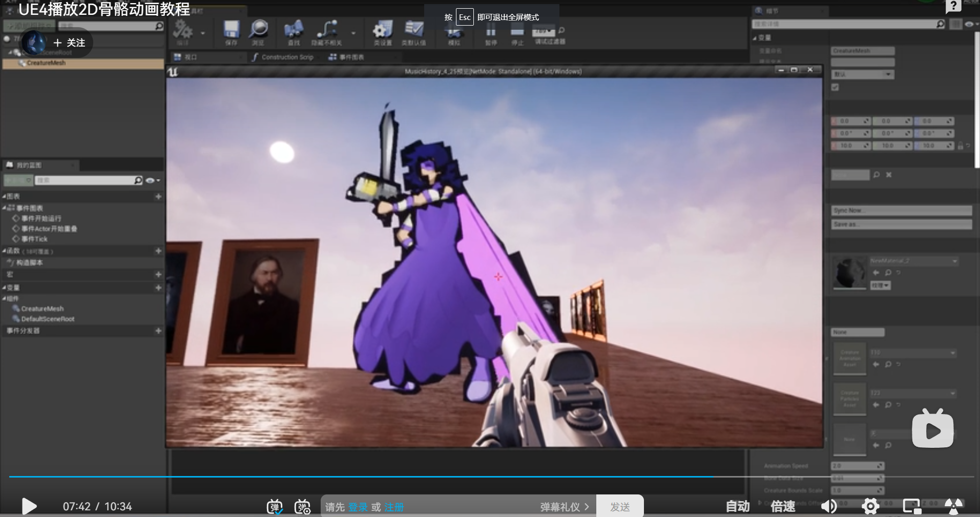Click the Bilibili play logo overlay

pyautogui.click(x=933, y=429)
